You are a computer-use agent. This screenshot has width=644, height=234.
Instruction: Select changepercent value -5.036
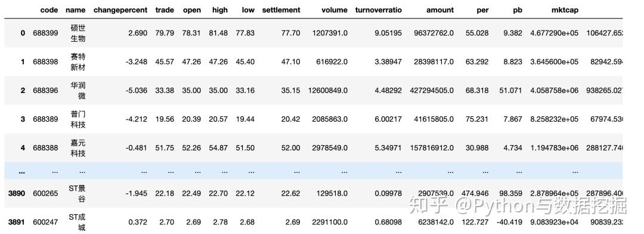coord(137,91)
